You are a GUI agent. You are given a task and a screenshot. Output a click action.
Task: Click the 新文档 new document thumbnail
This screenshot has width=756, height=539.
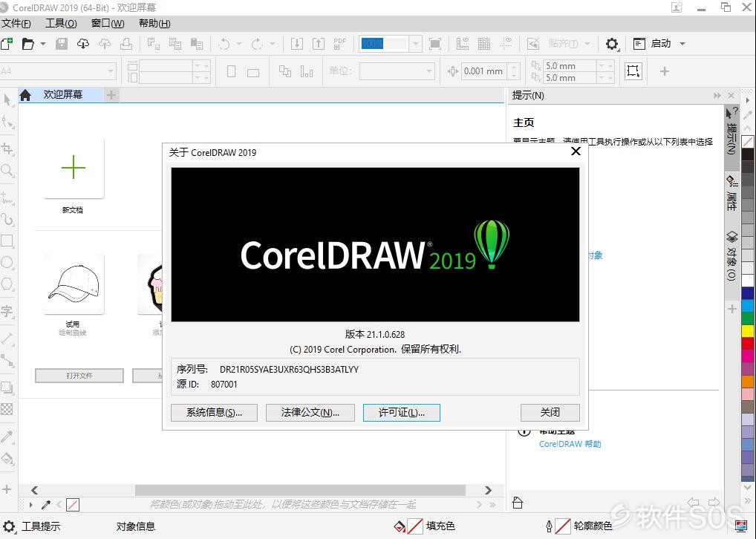[74, 168]
